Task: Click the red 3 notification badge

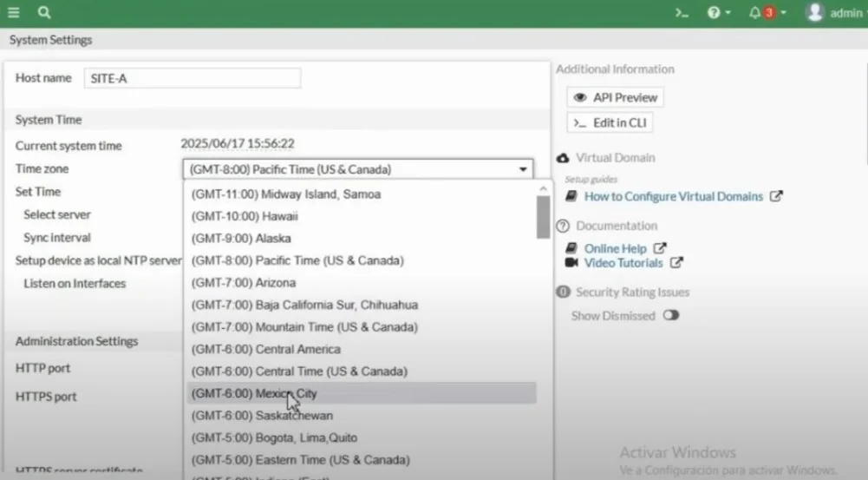Action: point(769,12)
